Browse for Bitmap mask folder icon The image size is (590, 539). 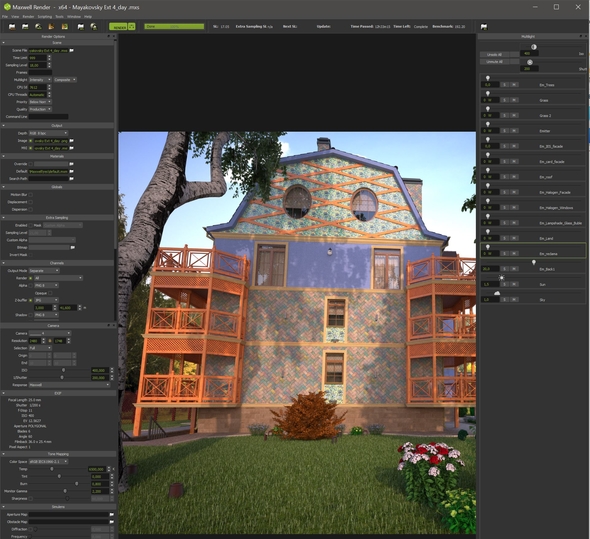[x=73, y=247]
